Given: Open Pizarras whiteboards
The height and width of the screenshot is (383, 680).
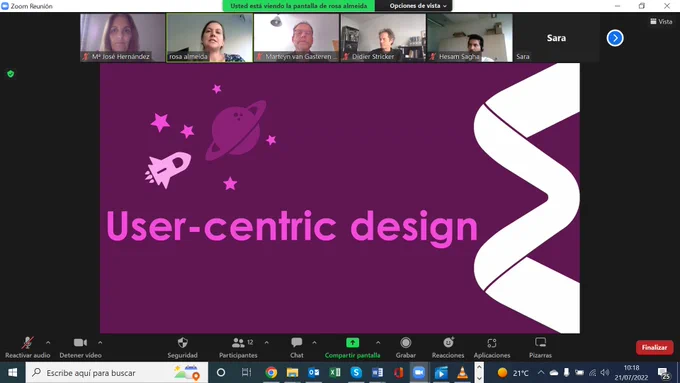Looking at the screenshot, I should 540,347.
